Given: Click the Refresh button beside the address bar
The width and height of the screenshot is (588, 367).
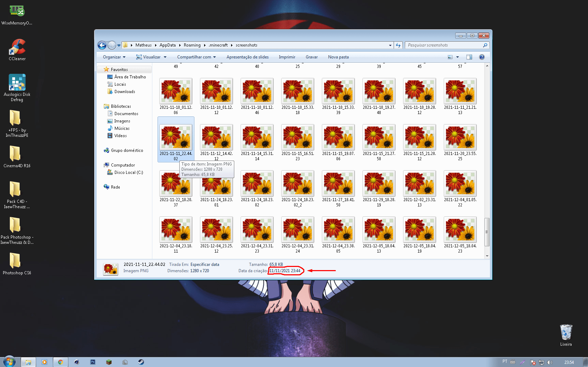Looking at the screenshot, I should [398, 45].
